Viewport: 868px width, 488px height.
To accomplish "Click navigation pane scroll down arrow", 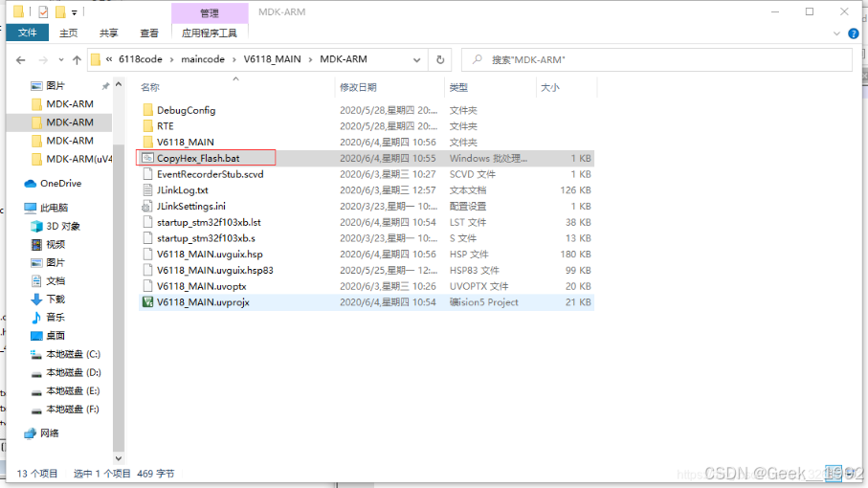I will click(119, 458).
